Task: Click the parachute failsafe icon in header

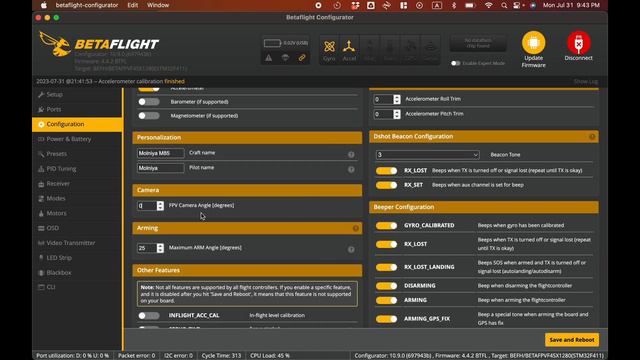Action: (x=285, y=58)
